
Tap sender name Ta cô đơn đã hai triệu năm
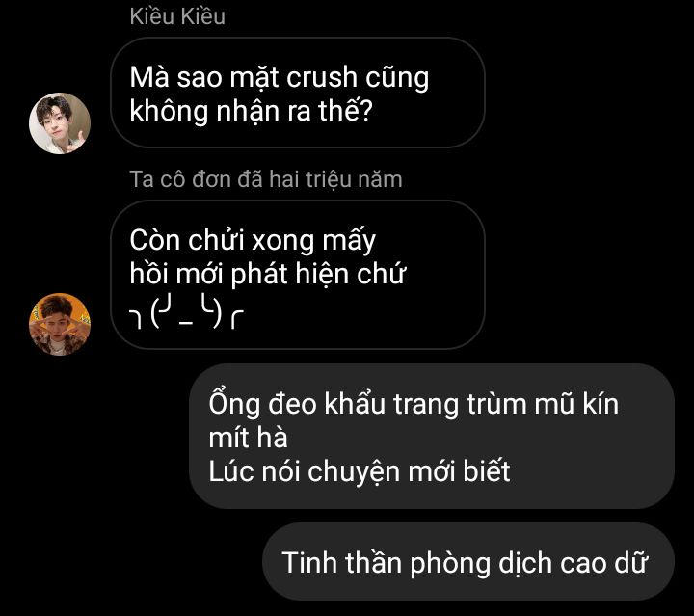266,179
